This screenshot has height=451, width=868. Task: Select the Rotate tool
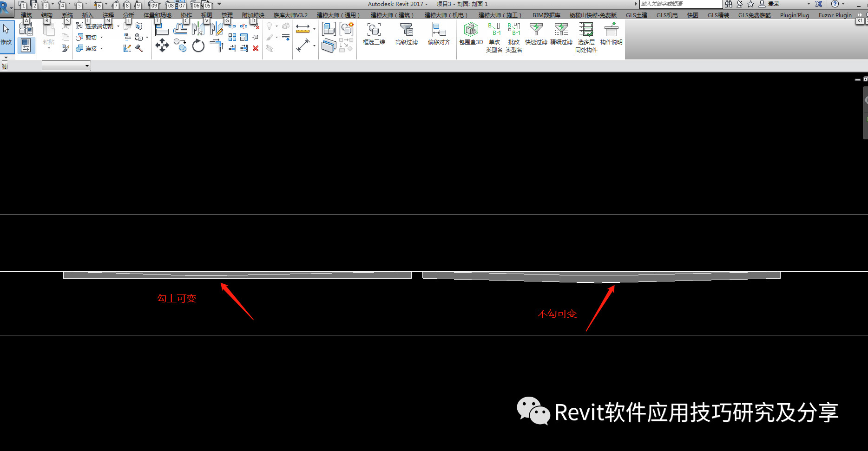198,46
